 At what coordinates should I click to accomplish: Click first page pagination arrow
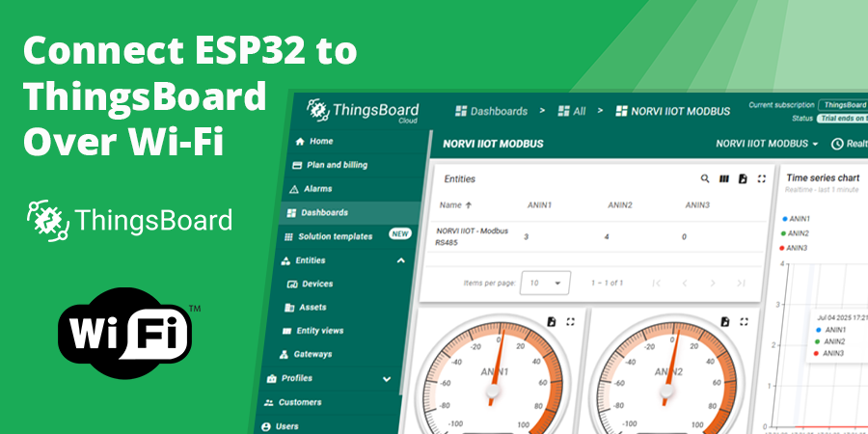coord(657,284)
